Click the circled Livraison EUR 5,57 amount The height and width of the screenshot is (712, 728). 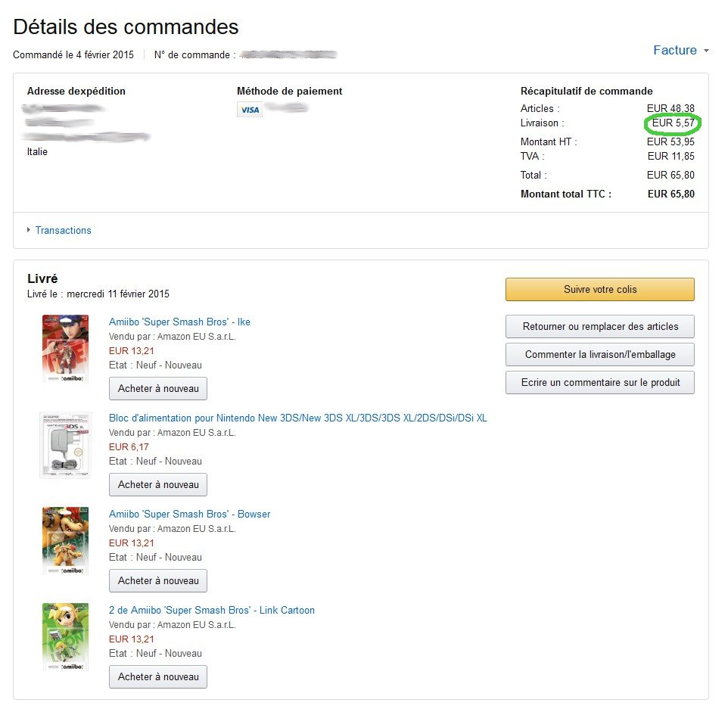click(673, 123)
